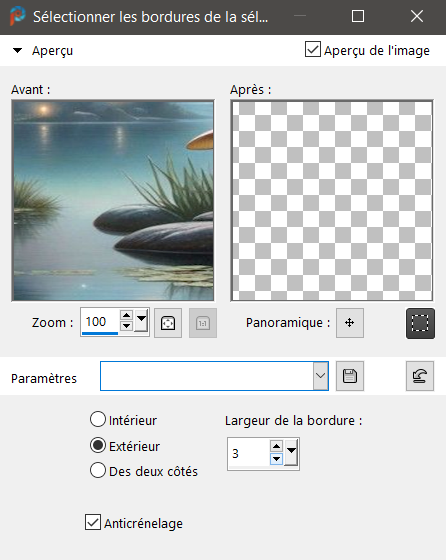Click the zoom to 100% icon
Image resolution: width=446 pixels, height=560 pixels.
click(203, 323)
